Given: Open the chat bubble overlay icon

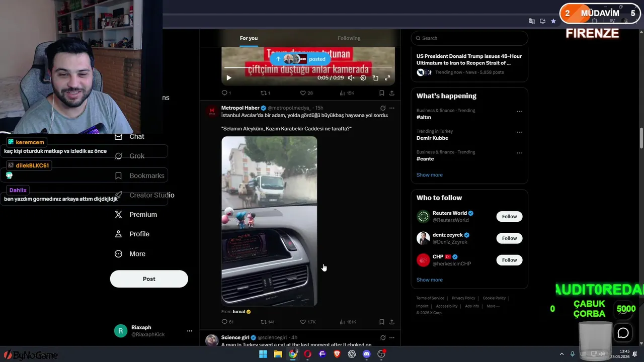Looking at the screenshot, I should coord(623,333).
